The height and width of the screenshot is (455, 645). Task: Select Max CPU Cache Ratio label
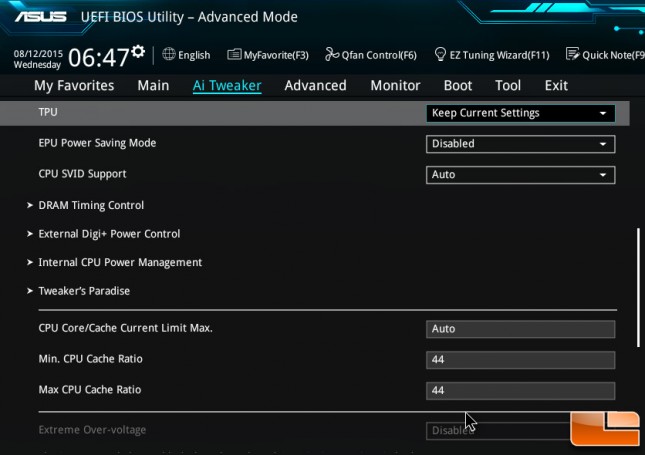click(x=90, y=390)
